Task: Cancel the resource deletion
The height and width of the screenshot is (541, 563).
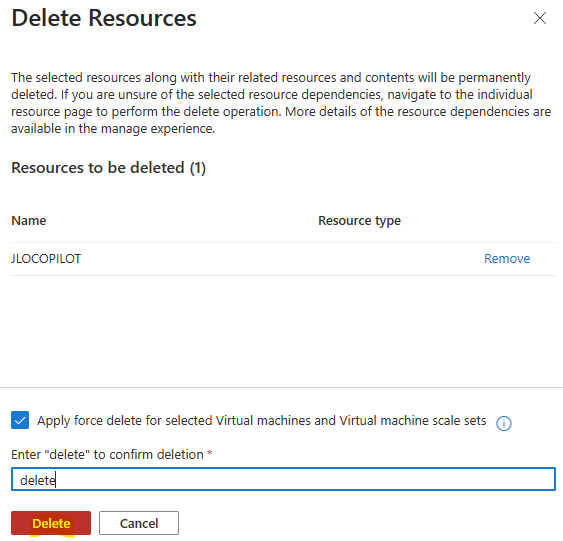Action: pyautogui.click(x=139, y=523)
